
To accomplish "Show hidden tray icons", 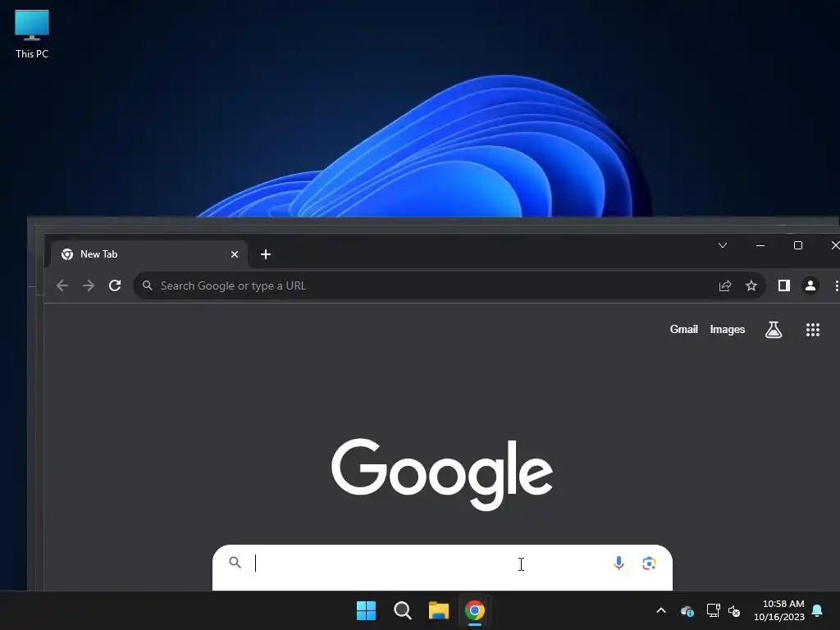I will pos(661,610).
